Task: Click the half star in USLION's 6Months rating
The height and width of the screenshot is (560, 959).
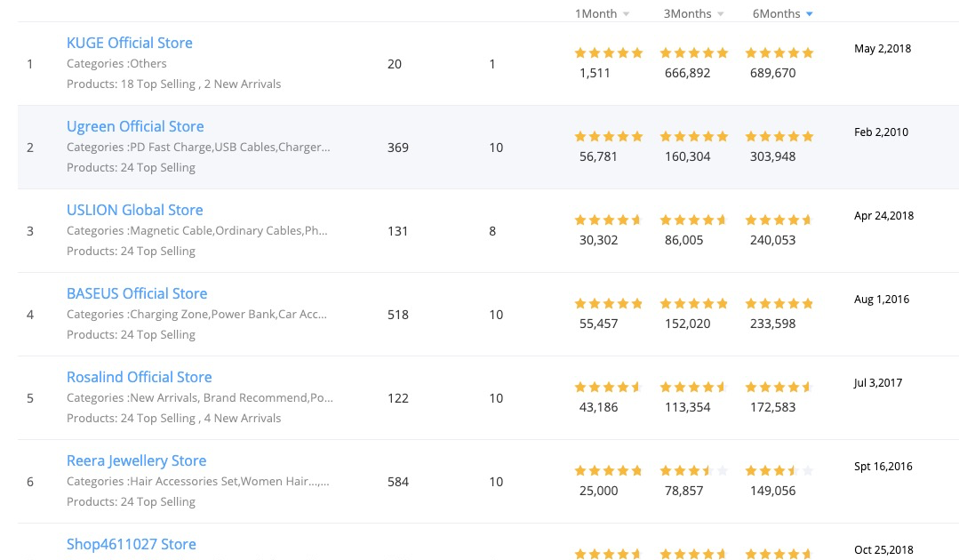Action: click(807, 219)
